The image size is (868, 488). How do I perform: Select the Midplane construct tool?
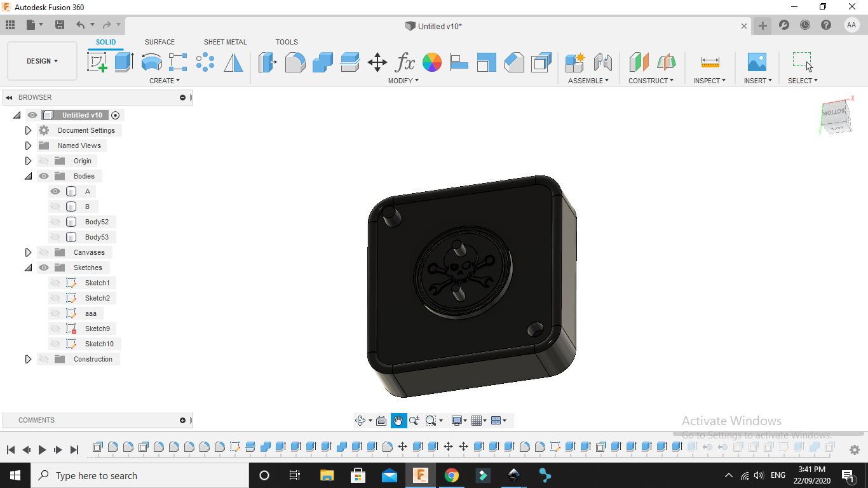click(x=666, y=62)
